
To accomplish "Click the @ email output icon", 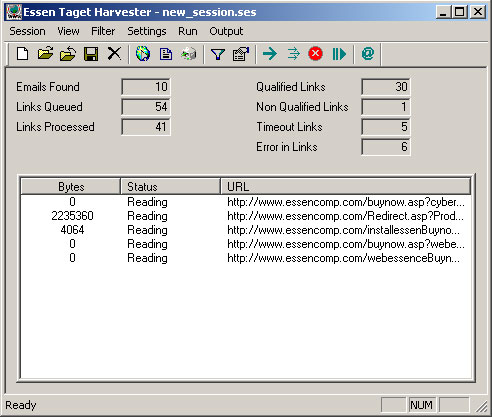I will (368, 54).
